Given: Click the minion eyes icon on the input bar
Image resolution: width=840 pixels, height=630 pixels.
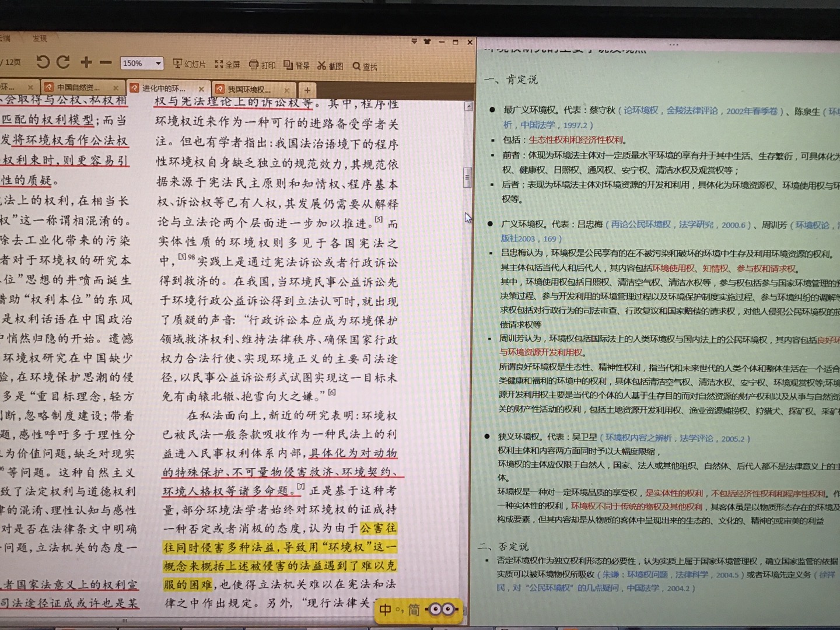Looking at the screenshot, I should coord(442,610).
